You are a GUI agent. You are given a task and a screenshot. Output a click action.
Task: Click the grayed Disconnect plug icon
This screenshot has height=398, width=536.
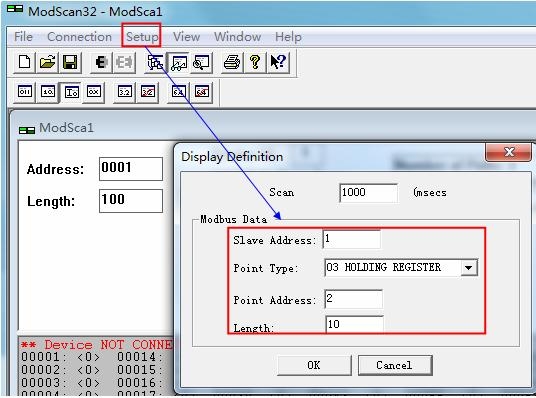coord(124,62)
